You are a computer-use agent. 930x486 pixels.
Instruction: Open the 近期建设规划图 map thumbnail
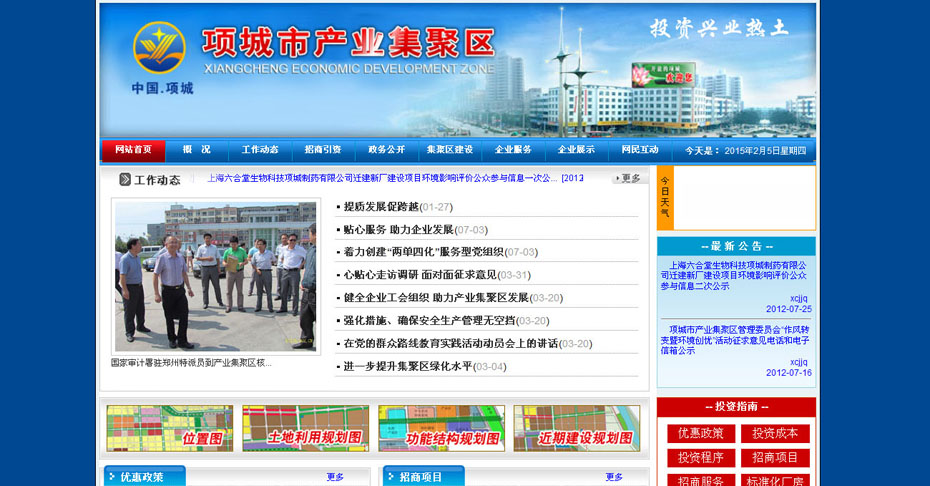click(577, 428)
